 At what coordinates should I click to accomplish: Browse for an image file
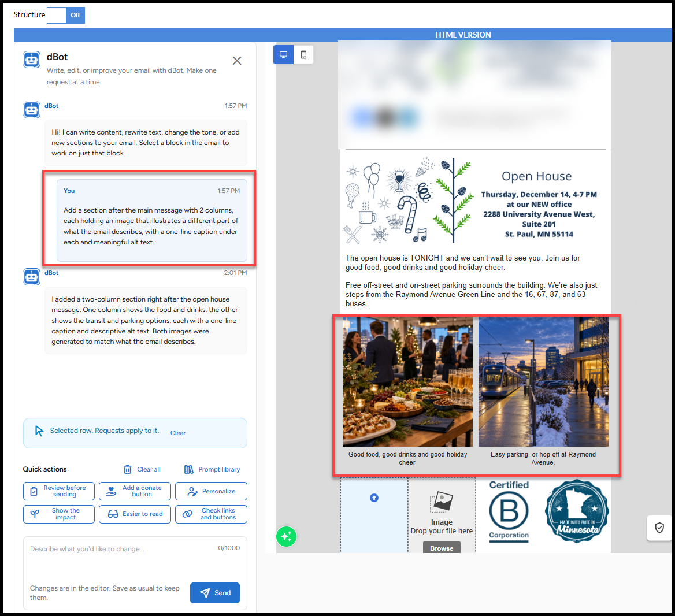(x=442, y=548)
